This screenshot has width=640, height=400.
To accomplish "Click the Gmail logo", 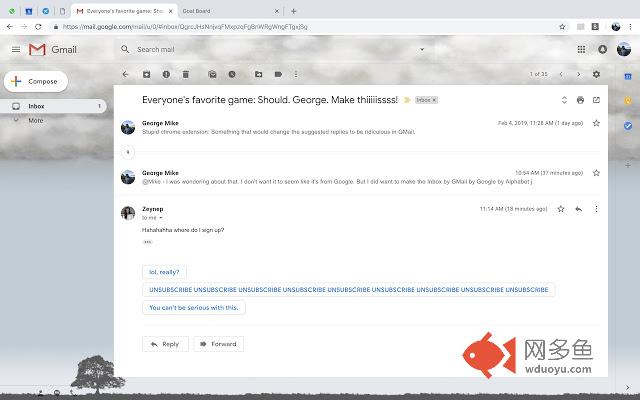I will [x=53, y=50].
